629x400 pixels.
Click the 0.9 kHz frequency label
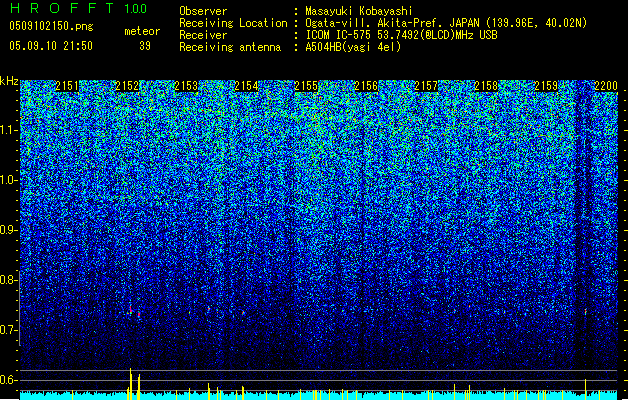8,230
